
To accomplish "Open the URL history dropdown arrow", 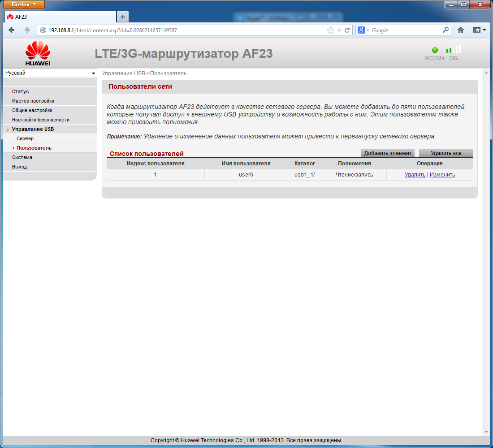I will pyautogui.click(x=339, y=30).
